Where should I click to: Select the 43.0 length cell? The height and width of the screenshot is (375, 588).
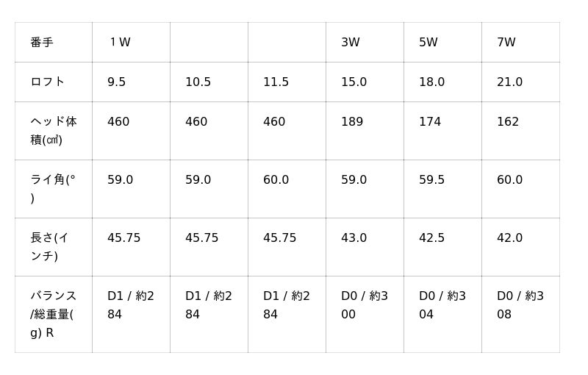click(354, 238)
